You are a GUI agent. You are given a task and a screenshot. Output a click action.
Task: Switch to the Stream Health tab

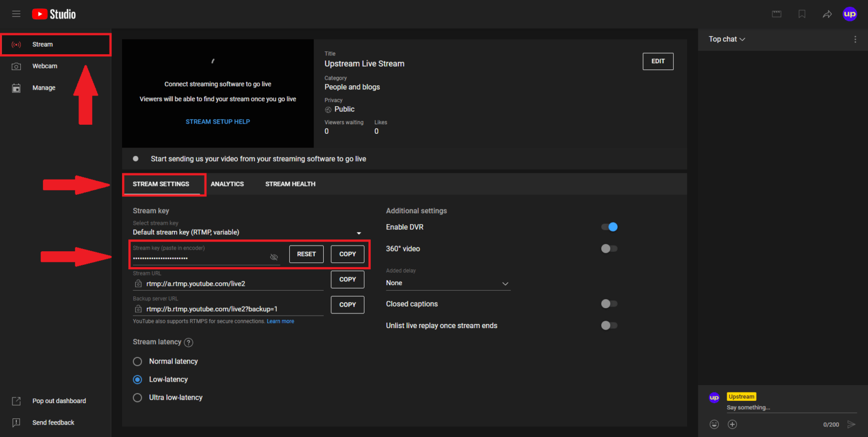point(290,183)
